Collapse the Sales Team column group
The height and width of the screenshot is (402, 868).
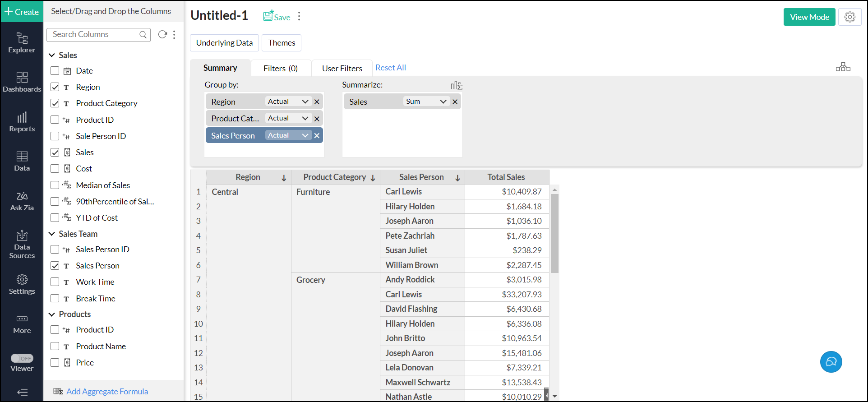coord(52,234)
